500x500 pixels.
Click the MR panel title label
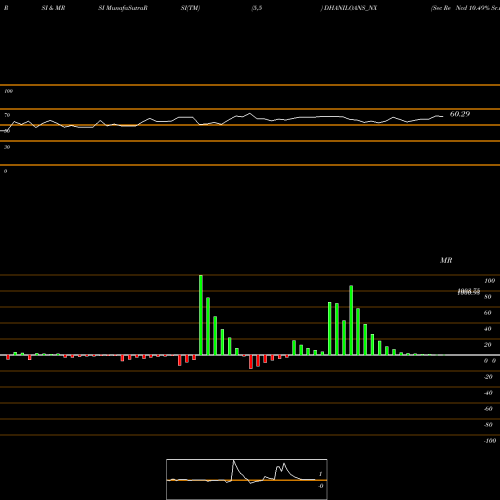click(446, 260)
